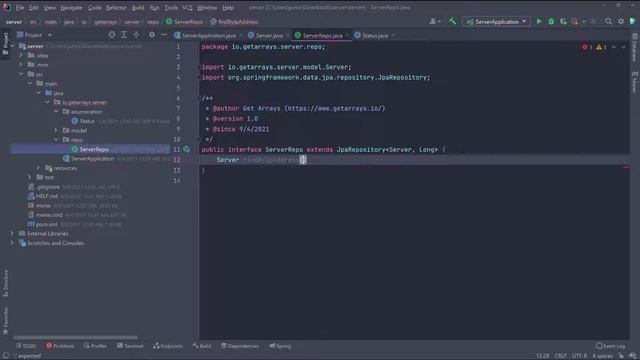The height and width of the screenshot is (360, 640).
Task: Open the Problems tool window
Action: (x=60, y=346)
